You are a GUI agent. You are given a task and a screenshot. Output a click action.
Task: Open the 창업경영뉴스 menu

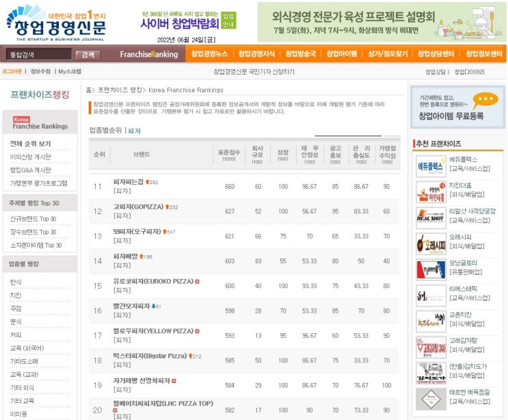(x=209, y=54)
